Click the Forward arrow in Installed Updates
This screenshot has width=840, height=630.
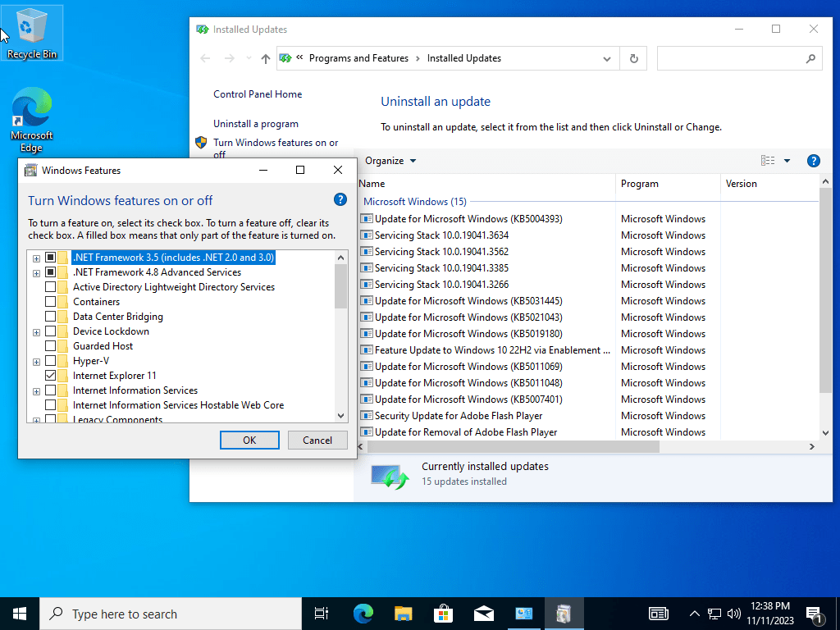[230, 58]
